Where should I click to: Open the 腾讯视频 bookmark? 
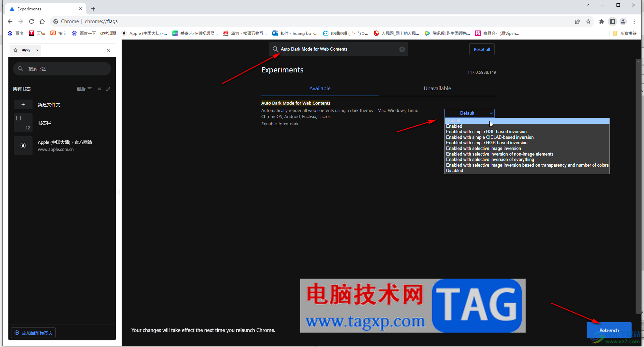coord(447,33)
